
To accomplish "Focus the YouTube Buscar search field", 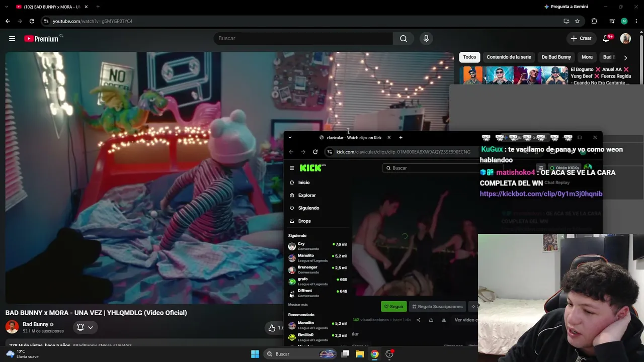I will [x=303, y=39].
